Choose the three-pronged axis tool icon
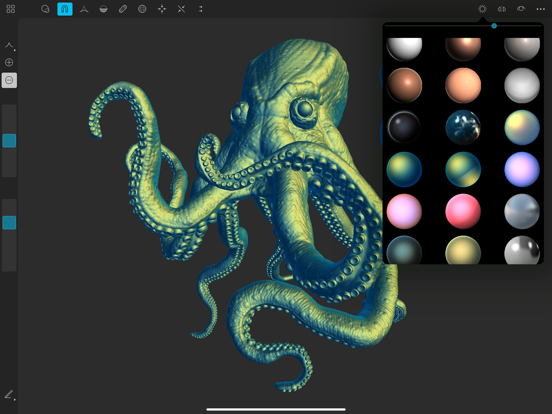This screenshot has height=414, width=552. (x=84, y=9)
